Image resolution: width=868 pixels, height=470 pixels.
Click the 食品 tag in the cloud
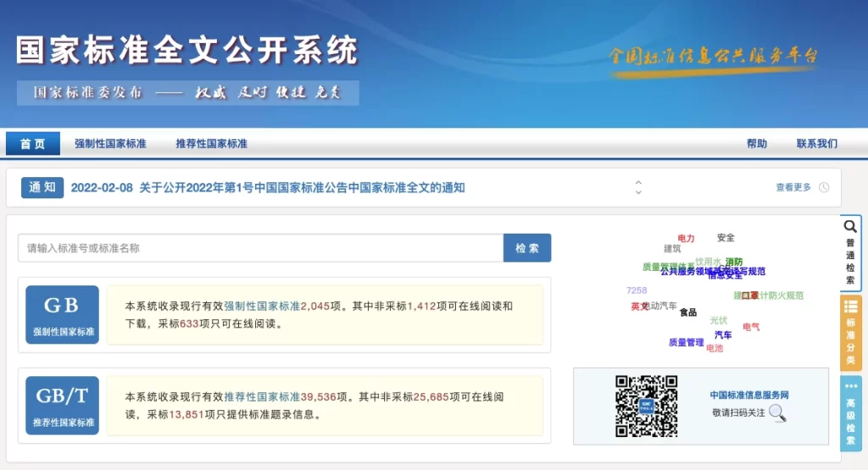[x=688, y=312]
